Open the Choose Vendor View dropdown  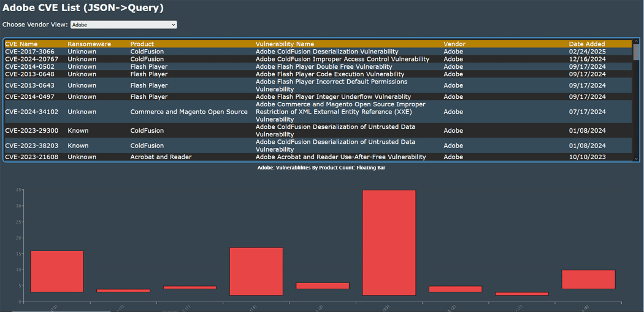(124, 25)
